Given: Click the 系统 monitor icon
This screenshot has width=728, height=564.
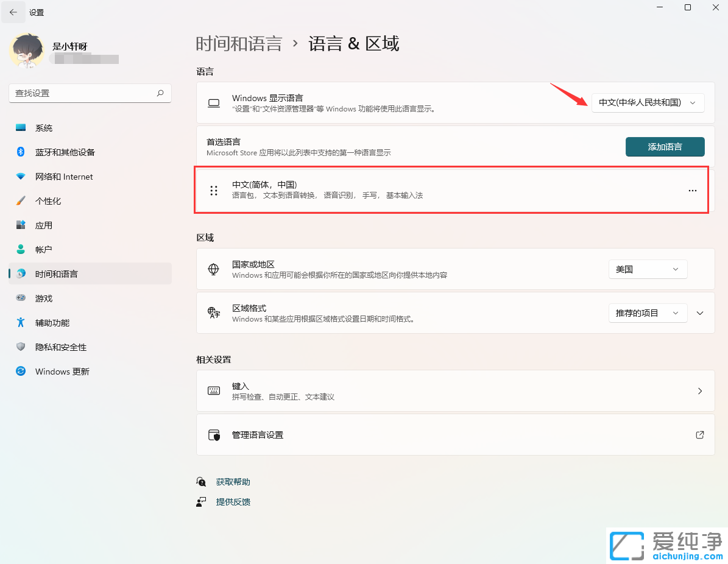Looking at the screenshot, I should tap(21, 128).
